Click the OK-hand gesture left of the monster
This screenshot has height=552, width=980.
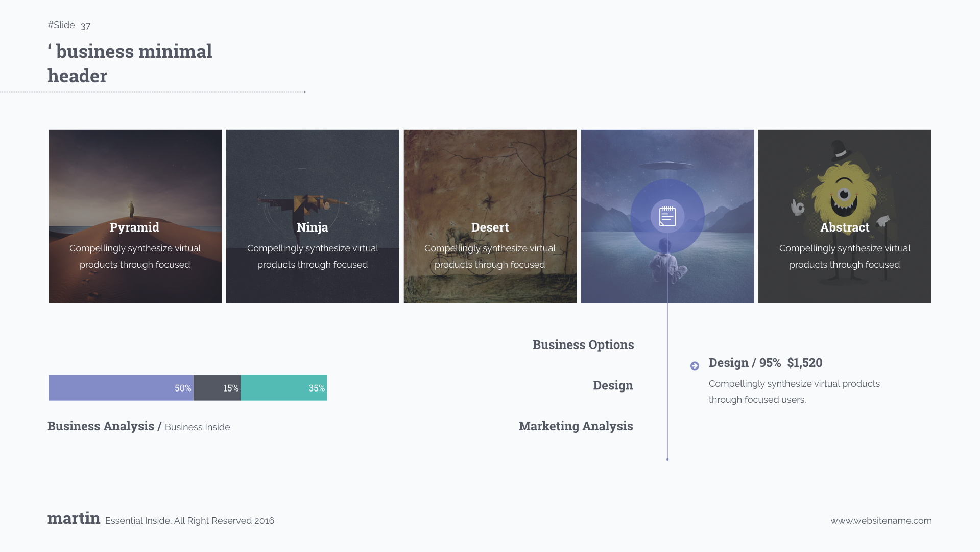[x=798, y=207]
